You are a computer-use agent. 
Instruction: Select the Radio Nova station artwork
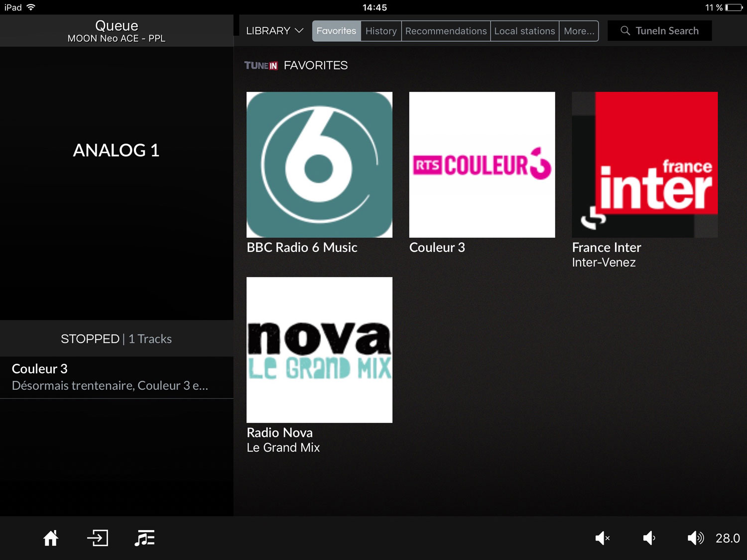click(x=319, y=350)
